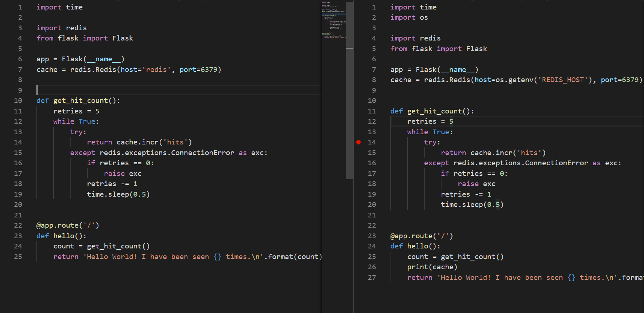The width and height of the screenshot is (644, 313).
Task: Click 'def get_hit_count():' in right editor
Action: pos(432,111)
